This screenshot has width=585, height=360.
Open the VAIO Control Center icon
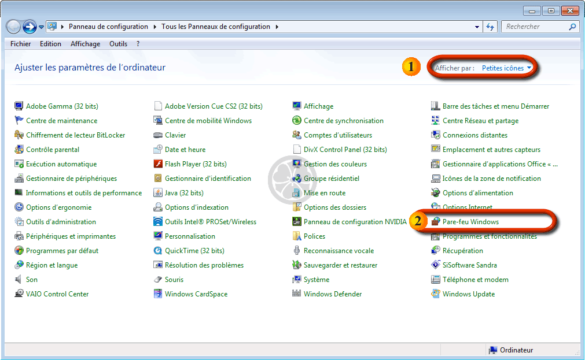tap(19, 294)
